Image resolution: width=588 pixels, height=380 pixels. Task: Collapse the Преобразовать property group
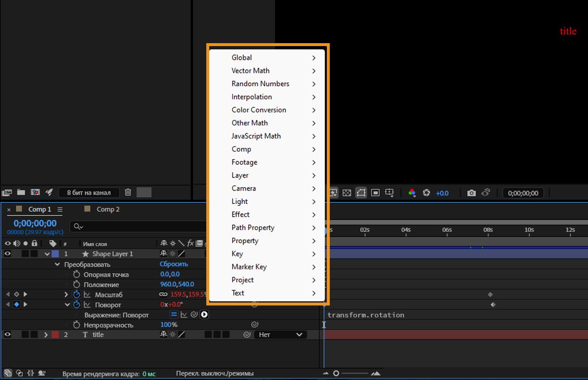[x=56, y=264]
